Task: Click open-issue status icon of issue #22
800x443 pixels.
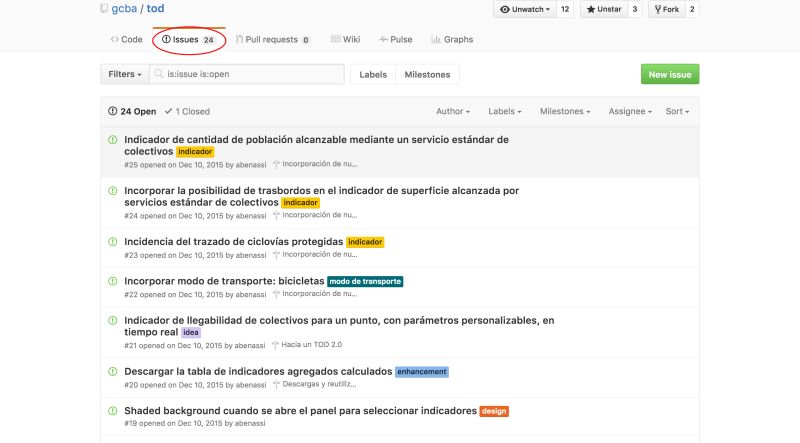Action: click(x=113, y=281)
